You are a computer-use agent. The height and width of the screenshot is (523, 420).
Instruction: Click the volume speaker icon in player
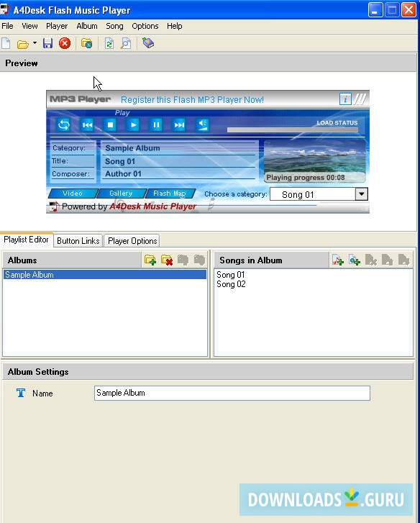202,125
